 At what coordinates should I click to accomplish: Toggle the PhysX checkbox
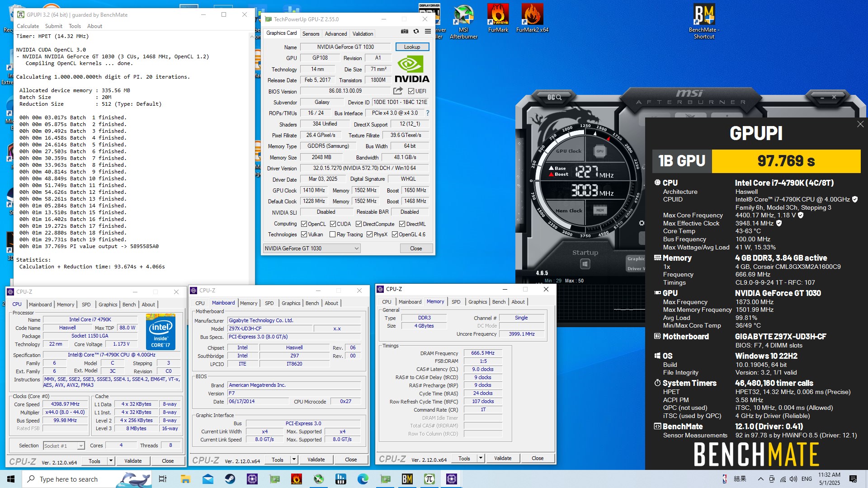pyautogui.click(x=369, y=235)
